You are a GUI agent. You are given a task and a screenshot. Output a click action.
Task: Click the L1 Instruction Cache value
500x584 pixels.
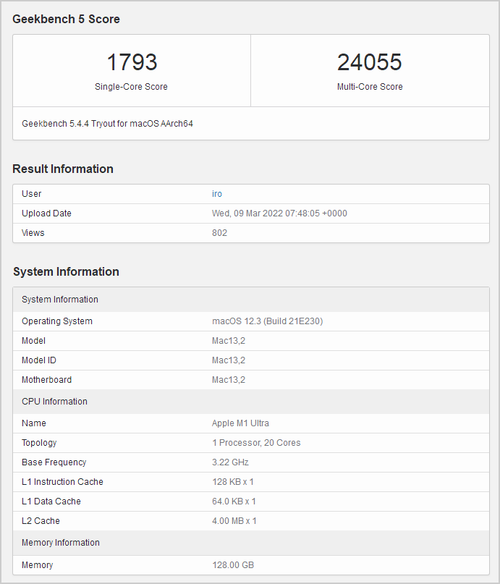click(233, 482)
